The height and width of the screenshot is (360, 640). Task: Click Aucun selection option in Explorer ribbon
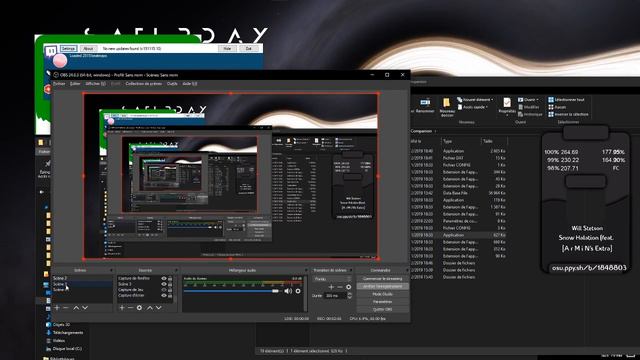tap(557, 107)
